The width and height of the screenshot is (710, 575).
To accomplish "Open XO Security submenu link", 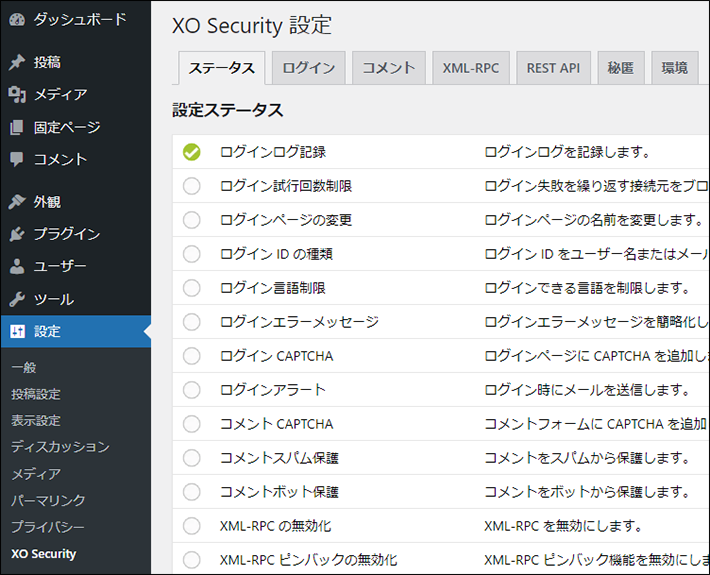I will coord(43,554).
